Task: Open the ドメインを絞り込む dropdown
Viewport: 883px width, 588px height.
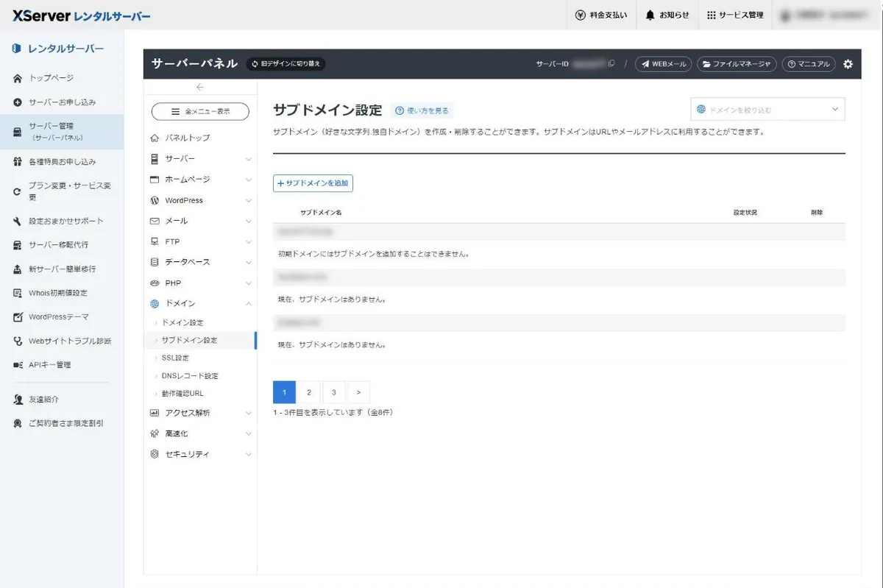Action: tap(767, 110)
